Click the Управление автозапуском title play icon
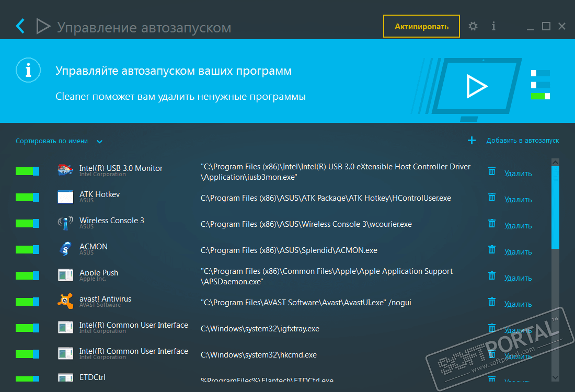575x392 pixels. (x=43, y=27)
